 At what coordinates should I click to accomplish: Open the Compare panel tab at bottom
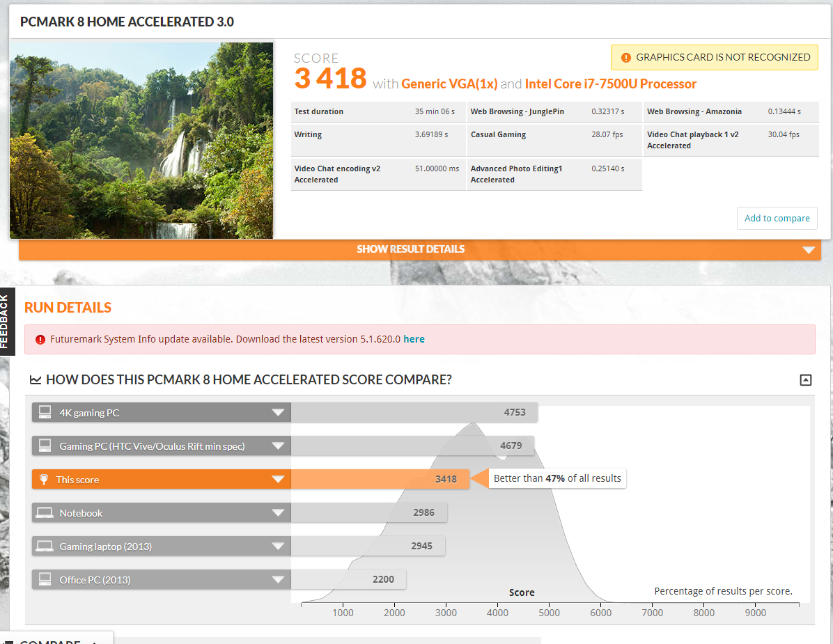[x=57, y=638]
